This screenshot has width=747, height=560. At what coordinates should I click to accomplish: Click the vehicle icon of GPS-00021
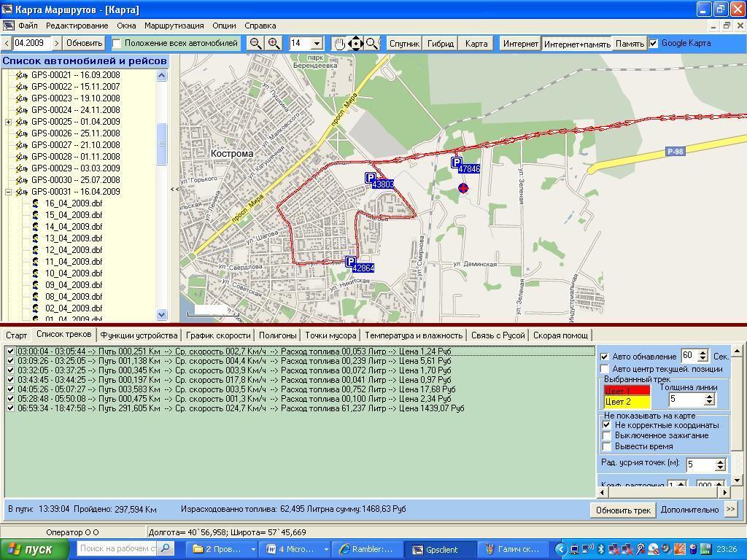point(21,75)
